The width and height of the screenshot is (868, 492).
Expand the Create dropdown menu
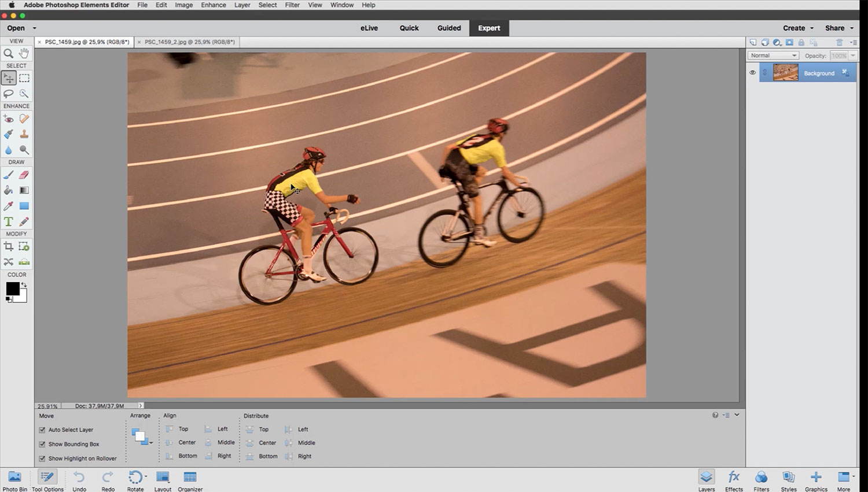pos(798,28)
